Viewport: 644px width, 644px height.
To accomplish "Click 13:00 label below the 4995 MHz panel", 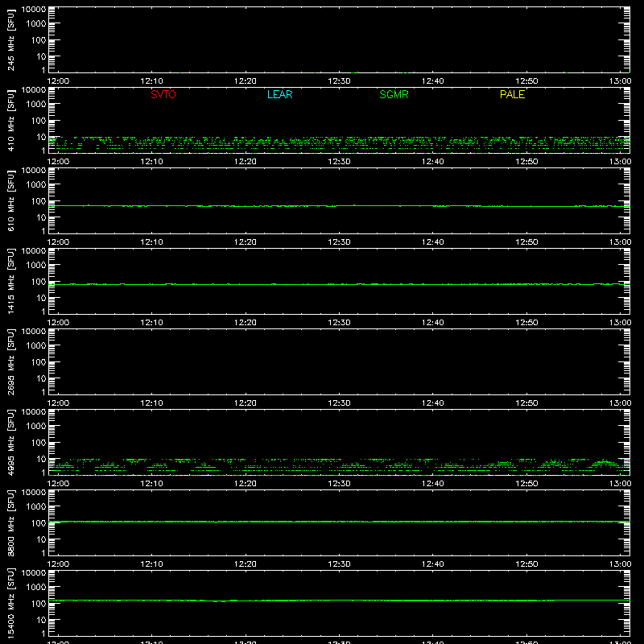I will click(x=620, y=484).
